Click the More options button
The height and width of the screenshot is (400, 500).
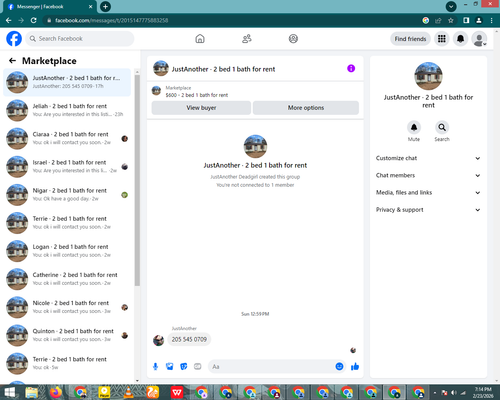306,108
